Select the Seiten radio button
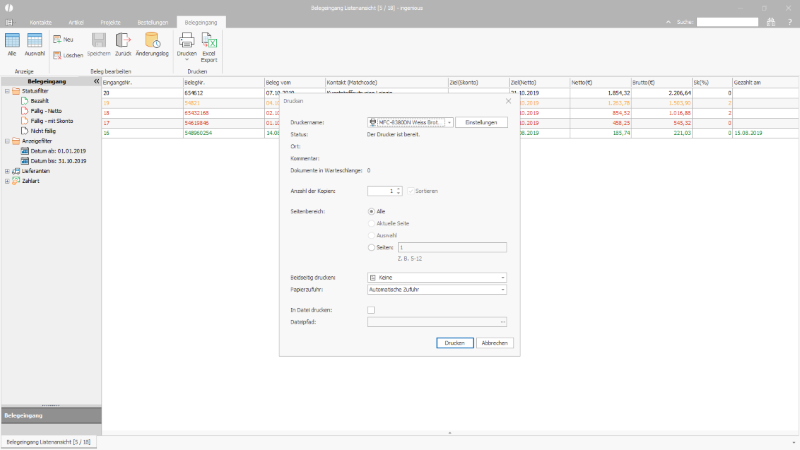 [371, 247]
